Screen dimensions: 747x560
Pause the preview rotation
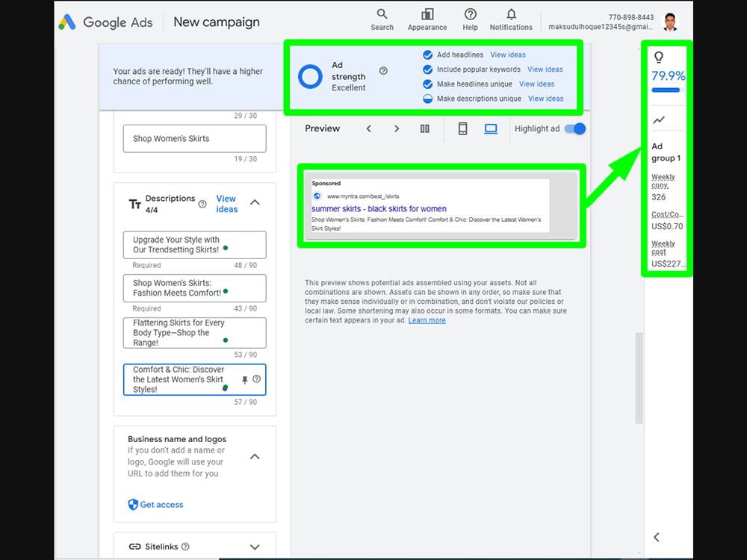tap(424, 128)
